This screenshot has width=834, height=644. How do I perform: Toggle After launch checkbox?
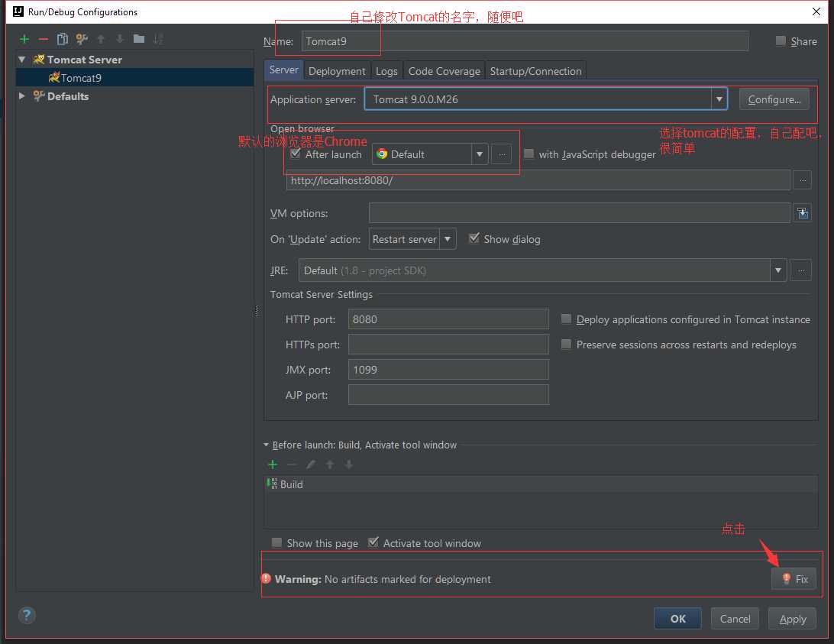[296, 154]
